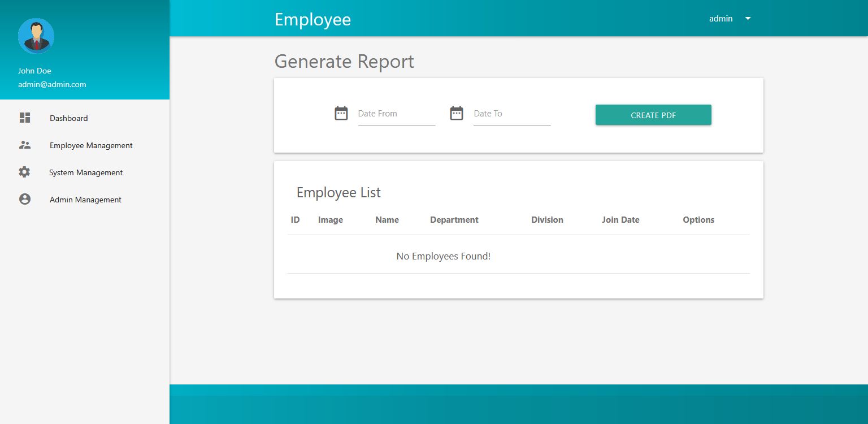The height and width of the screenshot is (424, 868).
Task: Click the John Doe profile avatar
Action: coord(36,36)
